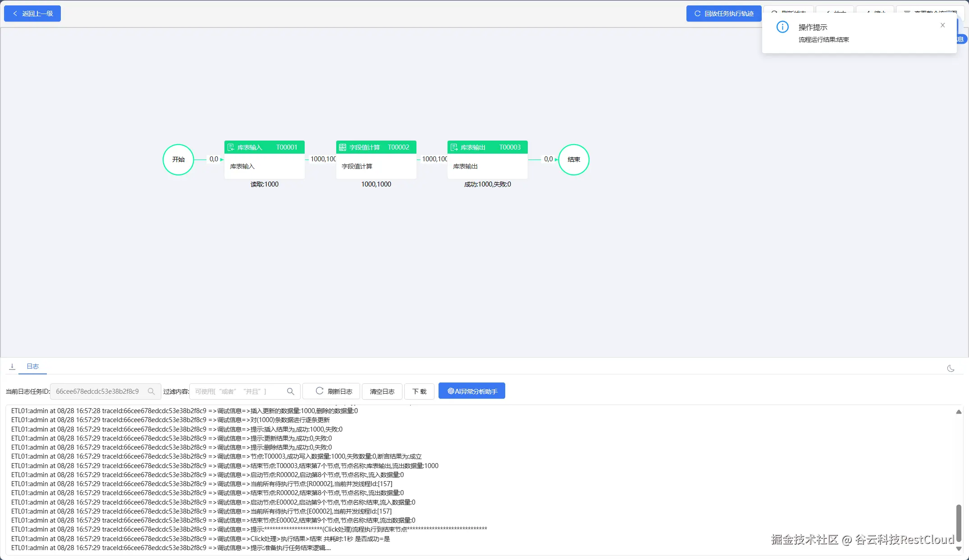This screenshot has width=969, height=560.
Task: Click search icon in the log task ID field
Action: (151, 392)
